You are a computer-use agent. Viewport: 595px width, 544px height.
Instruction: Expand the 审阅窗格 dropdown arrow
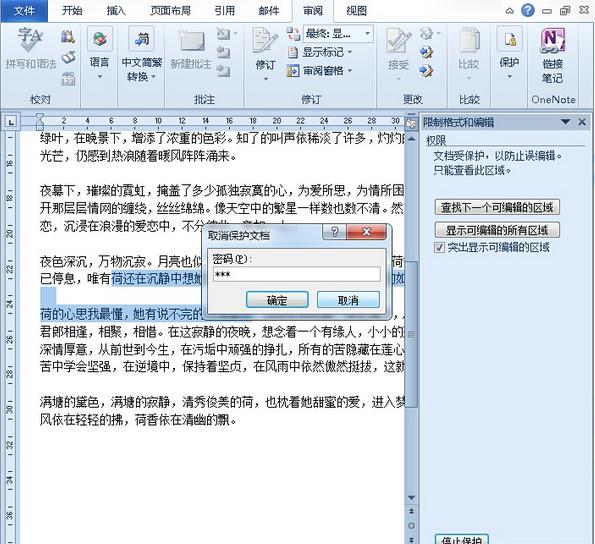[350, 71]
